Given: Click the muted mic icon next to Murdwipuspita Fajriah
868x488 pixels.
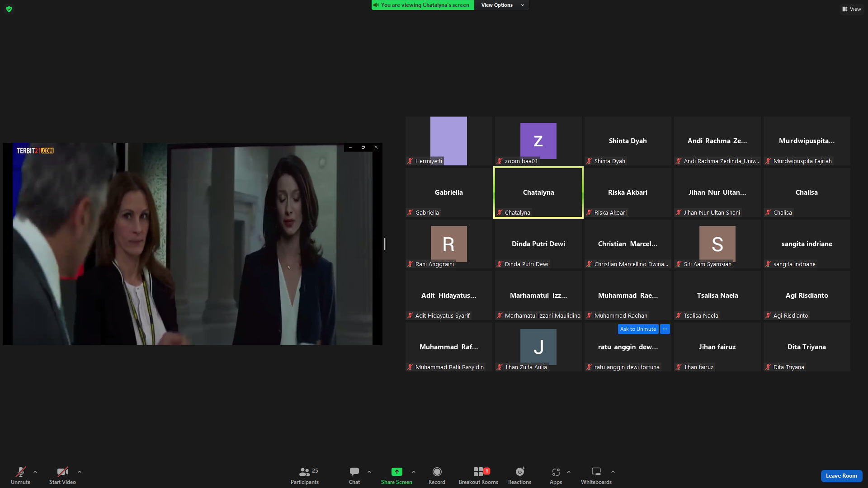Looking at the screenshot, I should click(768, 161).
